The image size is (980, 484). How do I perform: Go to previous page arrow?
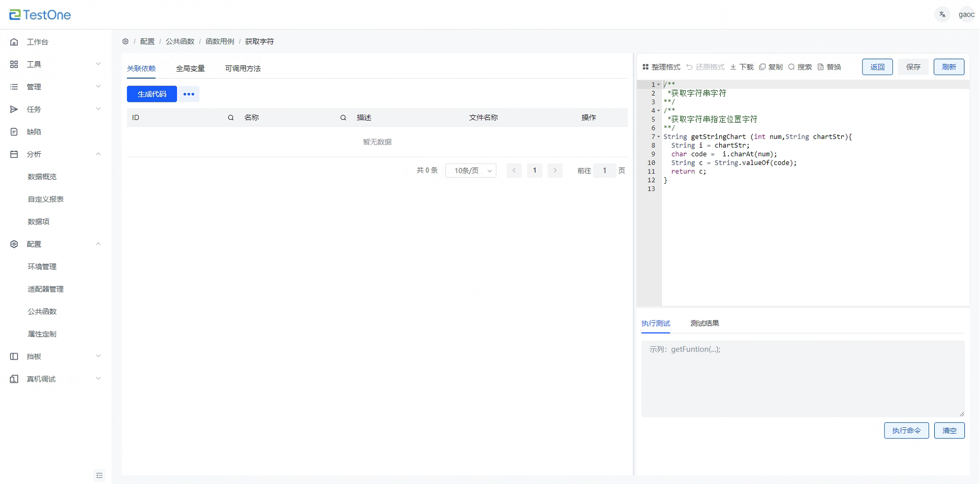click(x=514, y=170)
